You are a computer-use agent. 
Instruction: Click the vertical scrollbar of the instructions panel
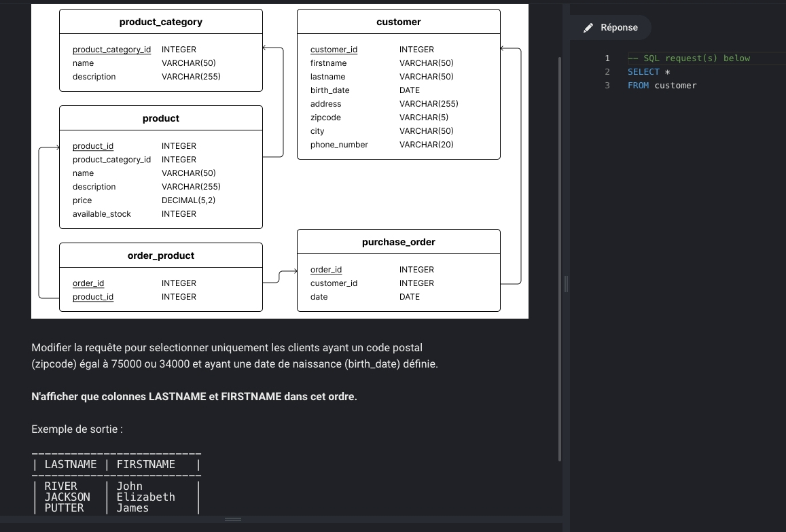(560, 258)
